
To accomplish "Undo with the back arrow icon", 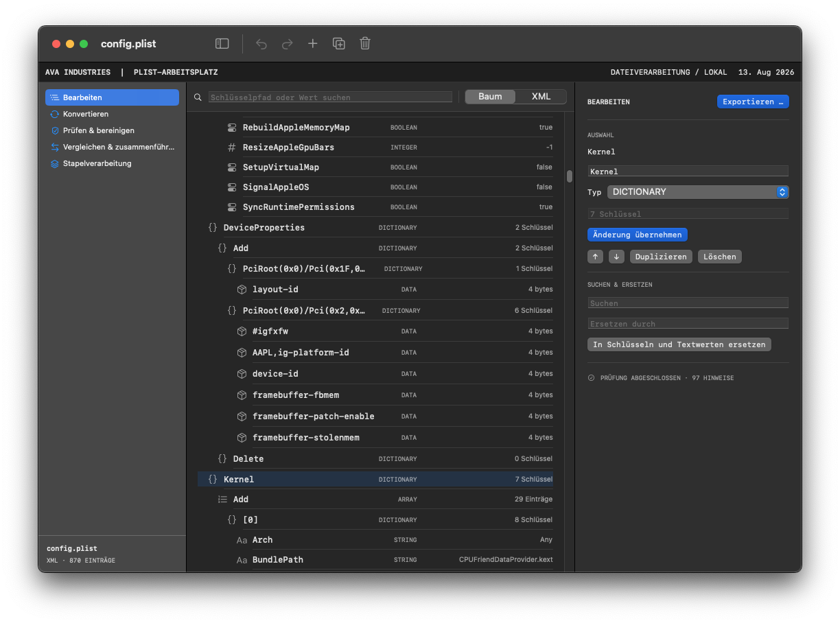I will pyautogui.click(x=261, y=43).
